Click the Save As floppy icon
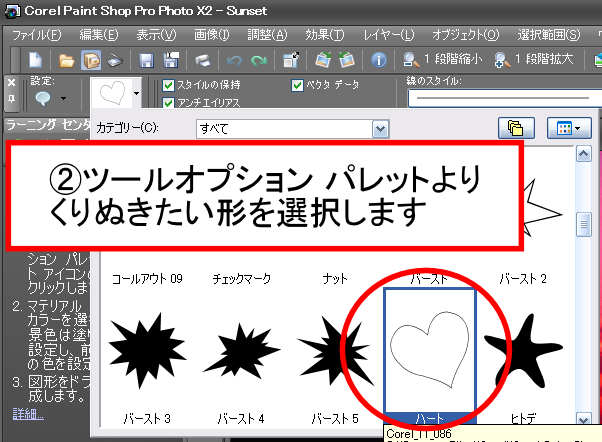 pyautogui.click(x=171, y=60)
